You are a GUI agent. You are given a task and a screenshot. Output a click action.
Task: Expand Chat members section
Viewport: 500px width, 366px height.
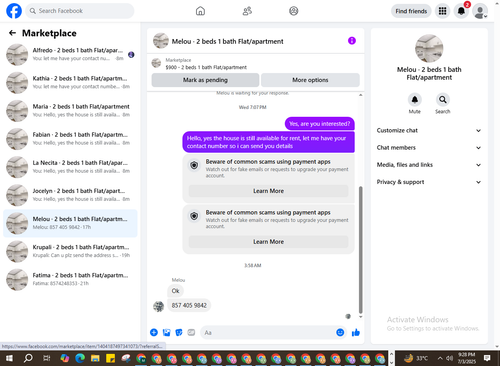[x=429, y=148]
